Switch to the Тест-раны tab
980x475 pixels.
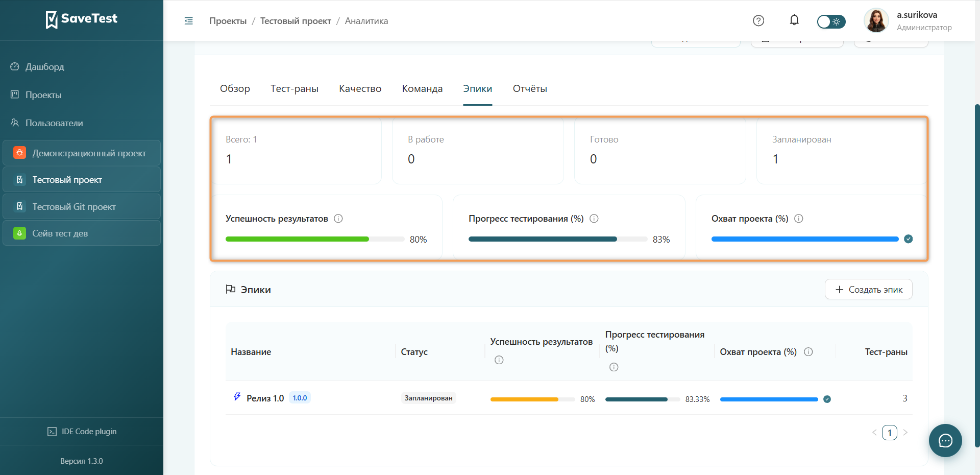pos(295,89)
